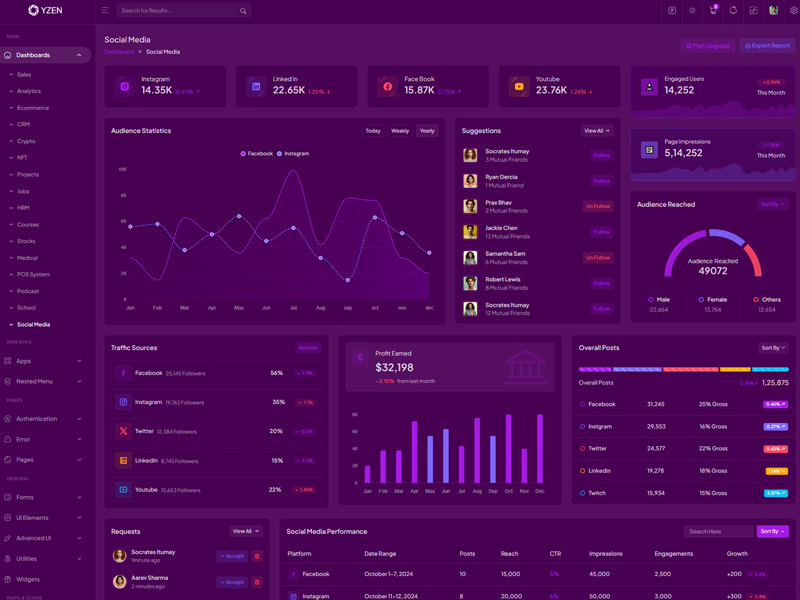This screenshot has height=600, width=800.
Task: Switch theme with the sun icon
Action: pos(692,11)
